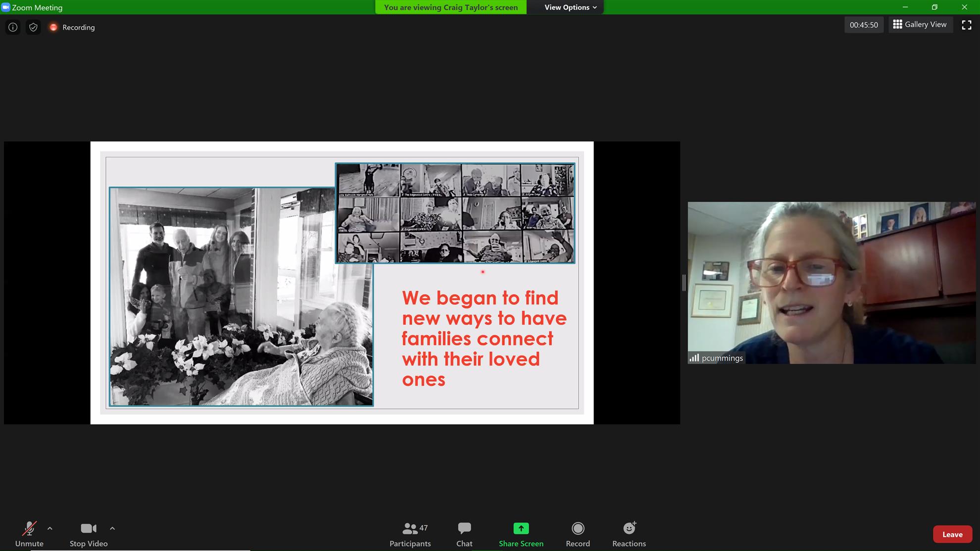
Task: Click pcummings' video thumbnail
Action: tap(831, 283)
